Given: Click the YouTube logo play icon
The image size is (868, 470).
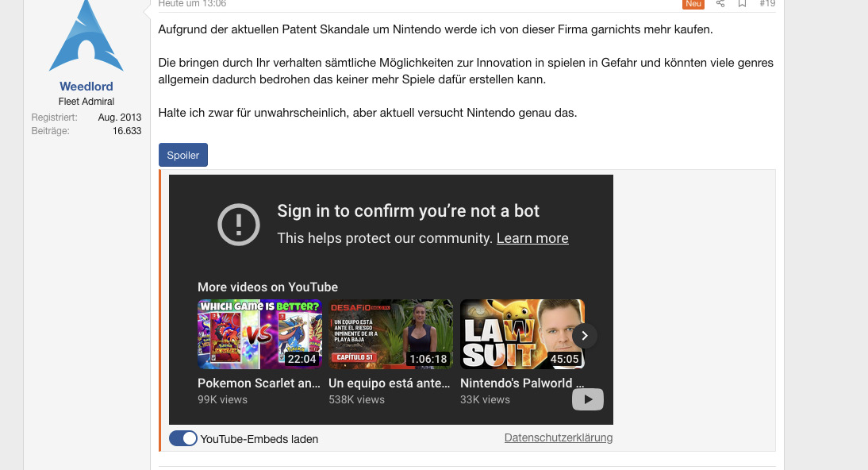Looking at the screenshot, I should [588, 399].
